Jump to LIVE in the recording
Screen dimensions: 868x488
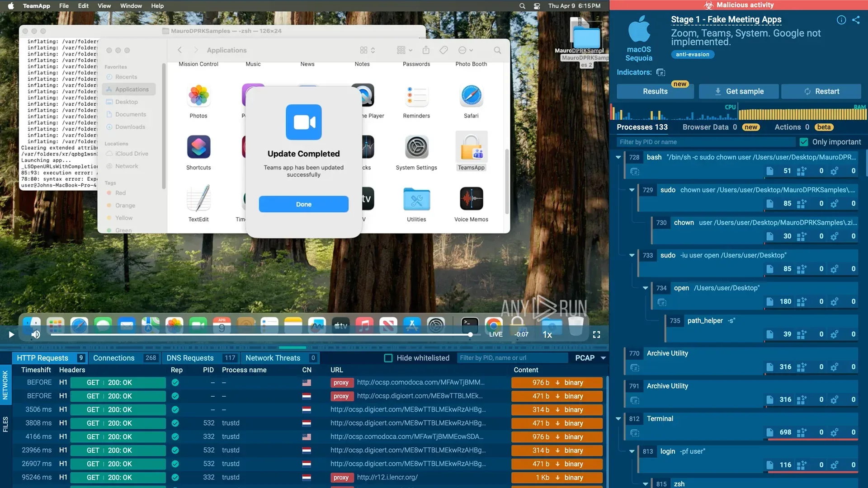point(495,334)
